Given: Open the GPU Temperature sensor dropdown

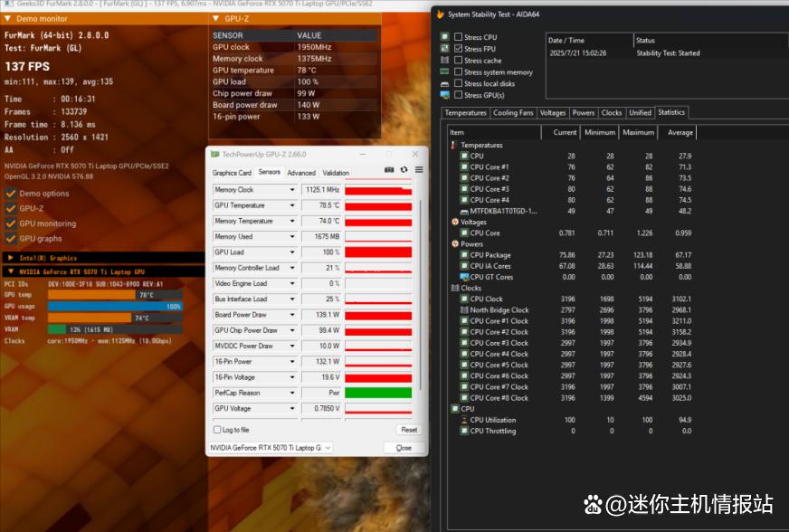Looking at the screenshot, I should coord(292,205).
